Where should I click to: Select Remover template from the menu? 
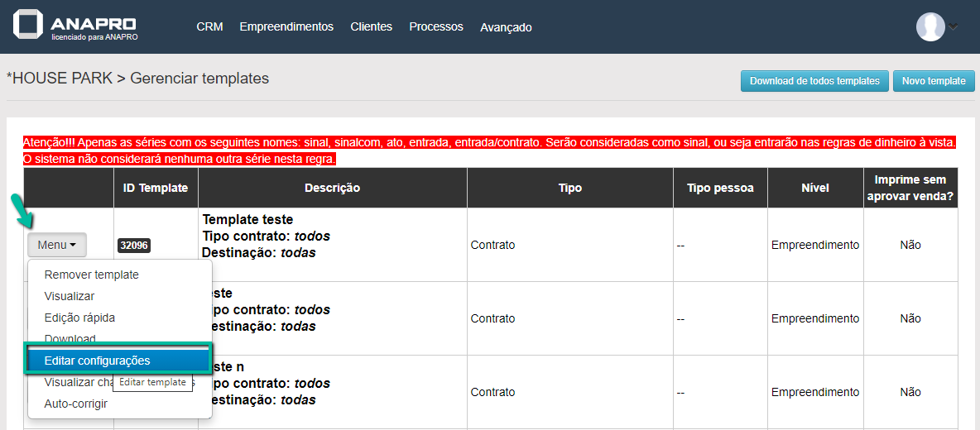coord(91,275)
